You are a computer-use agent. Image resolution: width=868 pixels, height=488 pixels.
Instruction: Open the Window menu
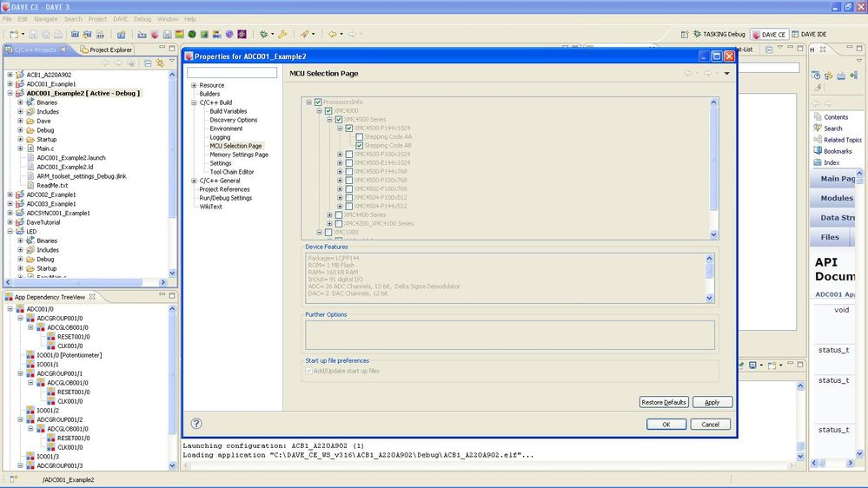168,19
